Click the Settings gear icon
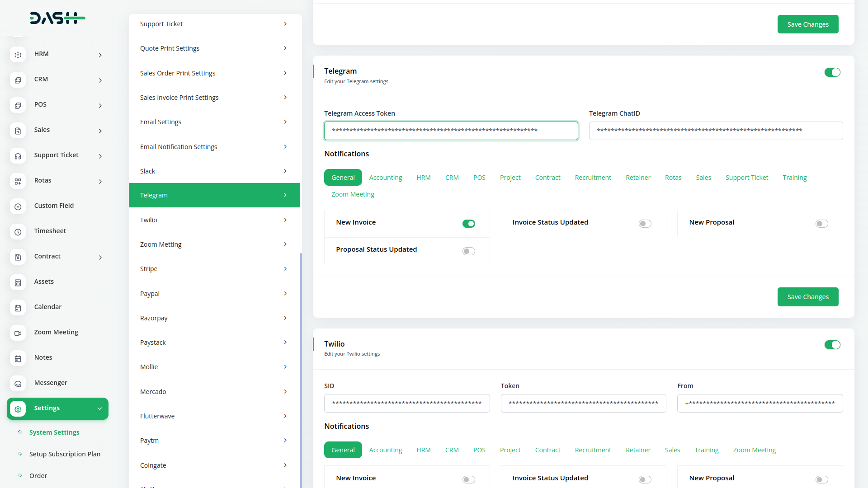868x488 pixels. pyautogui.click(x=18, y=409)
